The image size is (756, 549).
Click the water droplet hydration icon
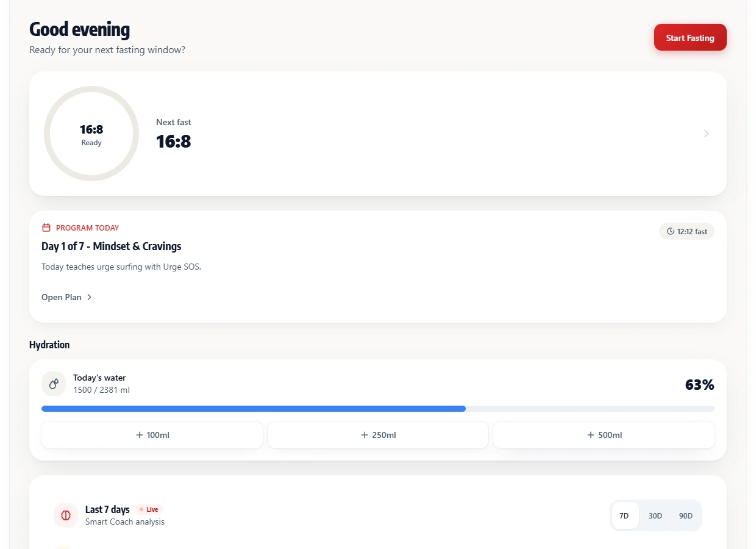pyautogui.click(x=54, y=384)
